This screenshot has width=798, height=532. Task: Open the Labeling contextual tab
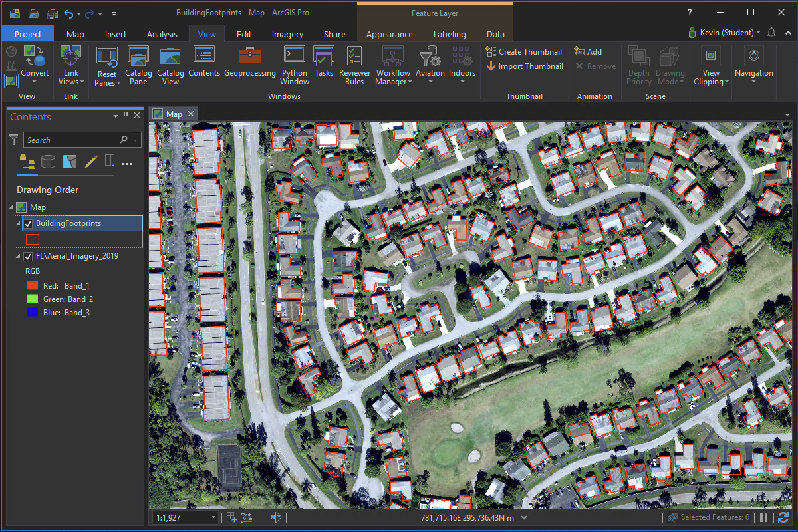450,34
